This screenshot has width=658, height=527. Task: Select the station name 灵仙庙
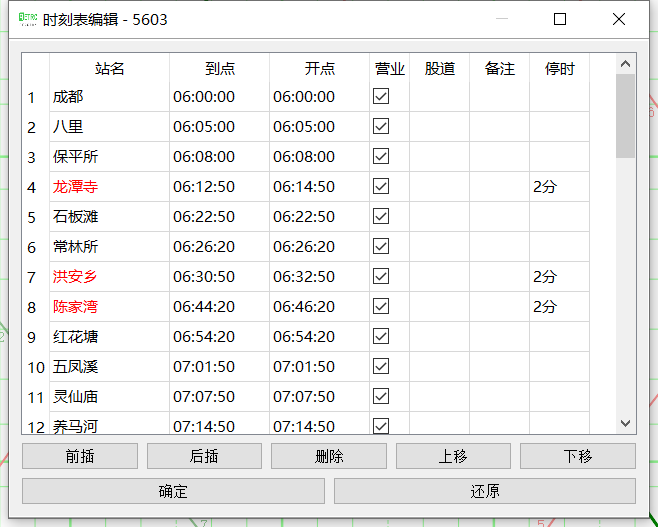76,397
